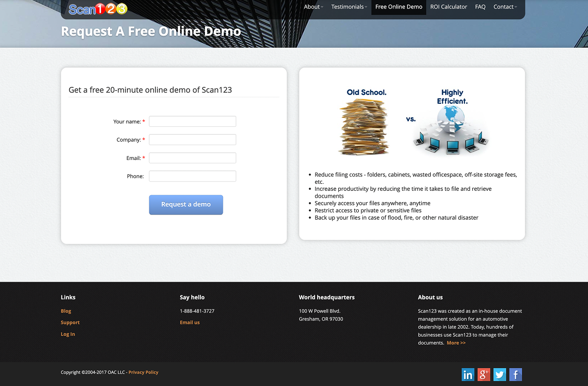Click the Scan123 logo
This screenshot has width=588, height=386.
point(98,8)
